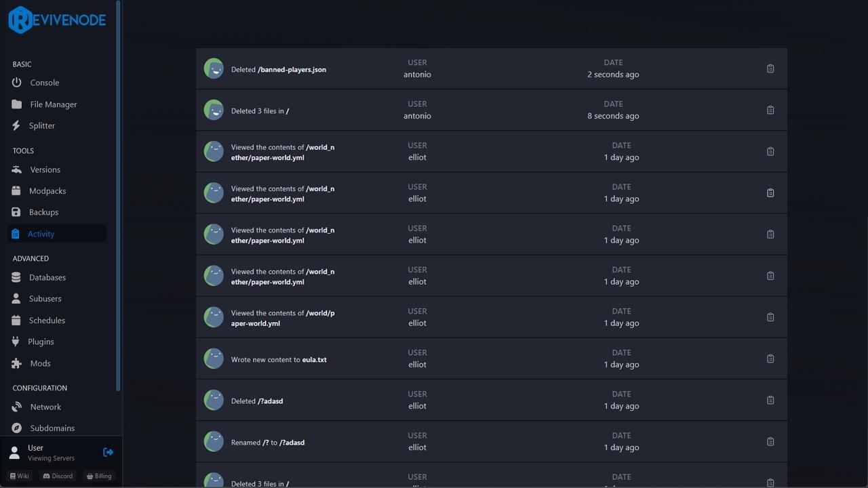Open the Console page in sidebar

[x=44, y=83]
